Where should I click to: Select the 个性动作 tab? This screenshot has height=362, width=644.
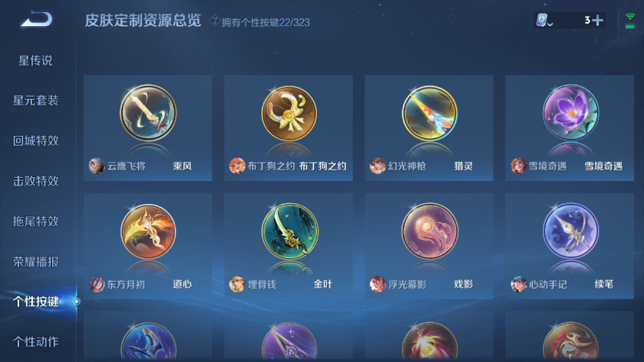[36, 341]
